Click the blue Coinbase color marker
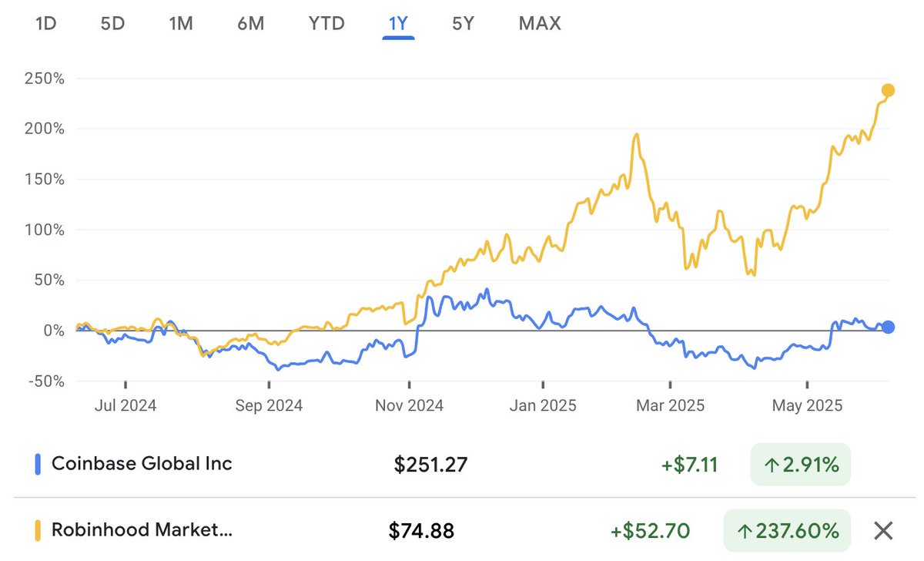This screenshot has width=924, height=561. pyautogui.click(x=37, y=464)
